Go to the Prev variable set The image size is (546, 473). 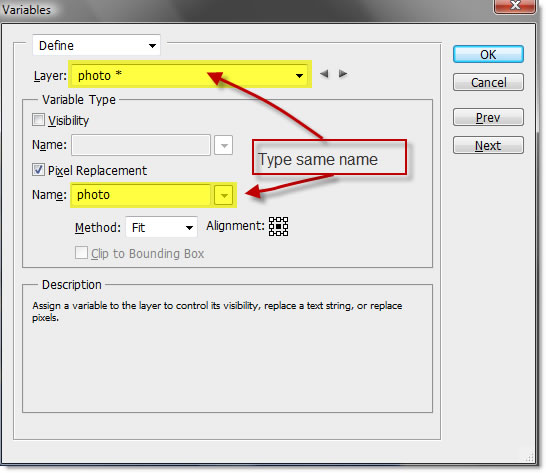click(488, 117)
